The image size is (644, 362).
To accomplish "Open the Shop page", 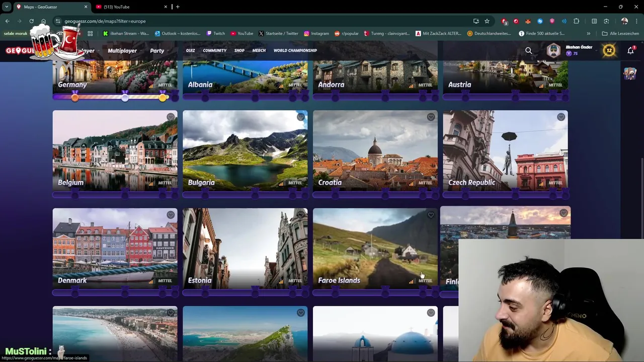I will [239, 50].
